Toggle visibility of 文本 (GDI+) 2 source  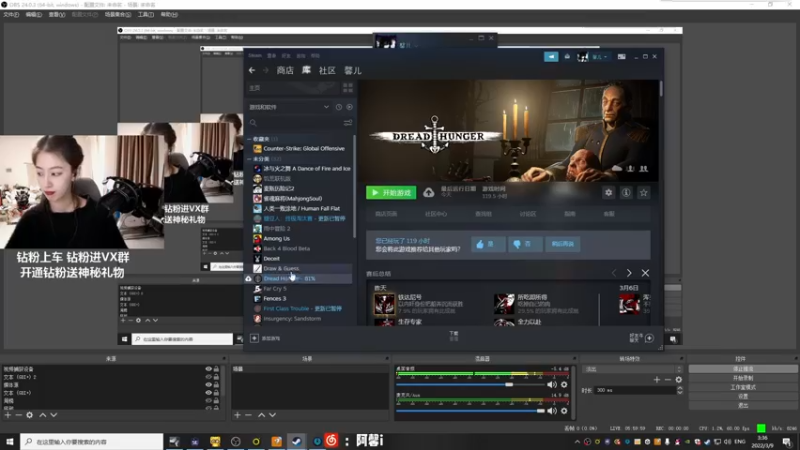tap(208, 377)
